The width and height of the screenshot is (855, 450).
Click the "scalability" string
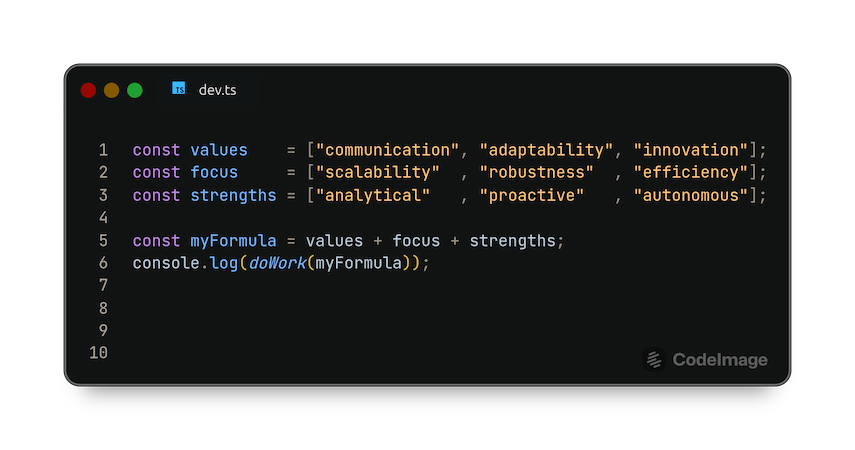[378, 172]
